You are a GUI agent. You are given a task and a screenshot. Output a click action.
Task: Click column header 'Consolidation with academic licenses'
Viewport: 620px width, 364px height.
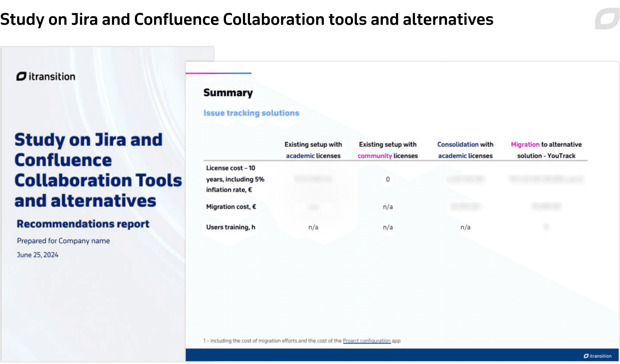coord(465,150)
